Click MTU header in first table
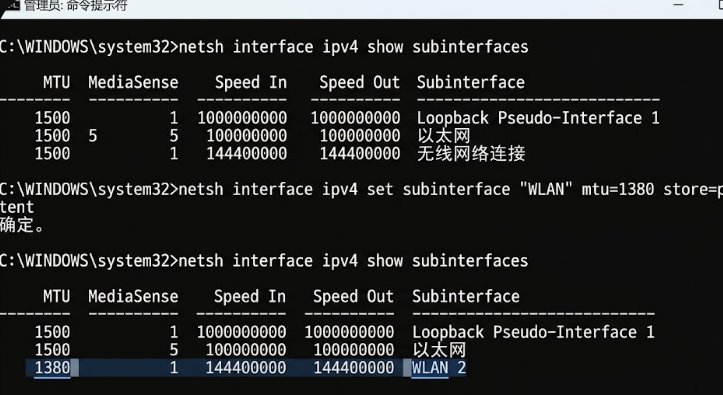 pyautogui.click(x=57, y=83)
